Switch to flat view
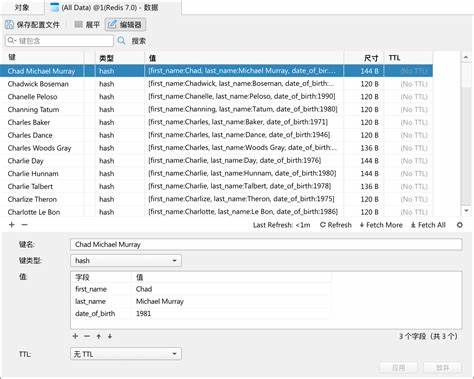This screenshot has height=379, width=474. click(87, 24)
